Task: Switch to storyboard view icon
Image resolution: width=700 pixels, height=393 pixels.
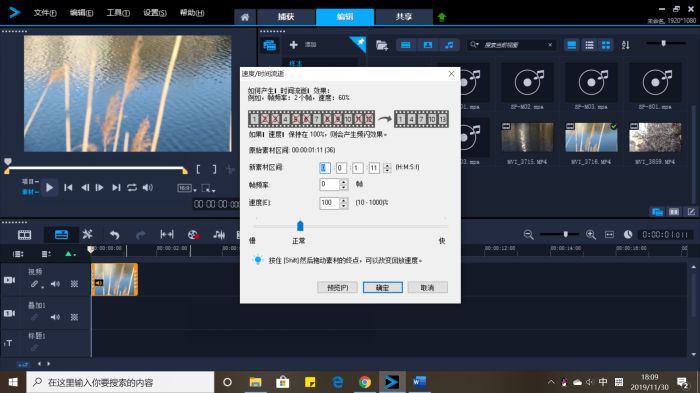Action: (25, 234)
